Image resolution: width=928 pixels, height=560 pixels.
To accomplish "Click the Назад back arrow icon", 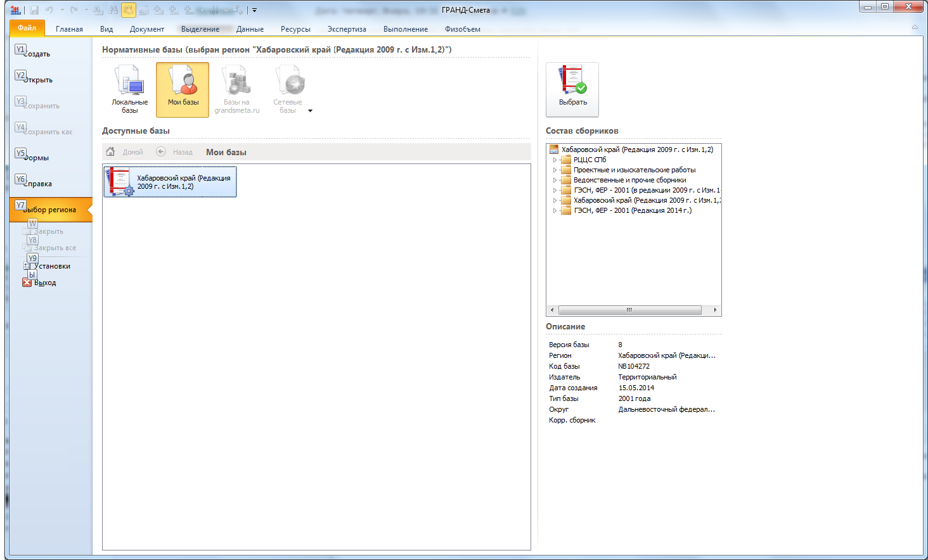I will click(161, 151).
